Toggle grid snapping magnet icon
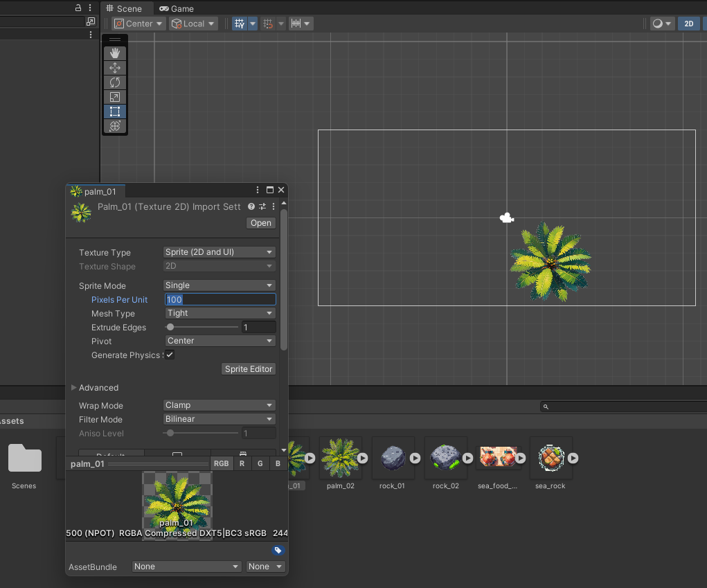The width and height of the screenshot is (707, 588). tap(268, 24)
